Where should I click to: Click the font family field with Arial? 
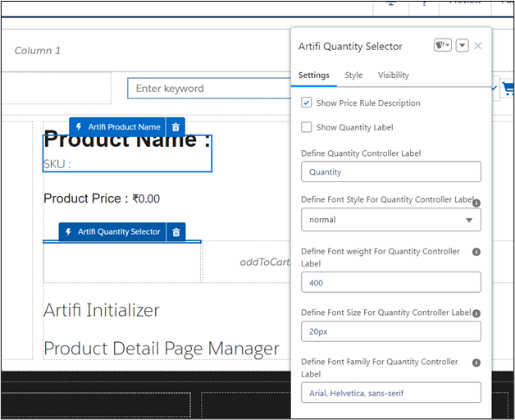tap(391, 392)
